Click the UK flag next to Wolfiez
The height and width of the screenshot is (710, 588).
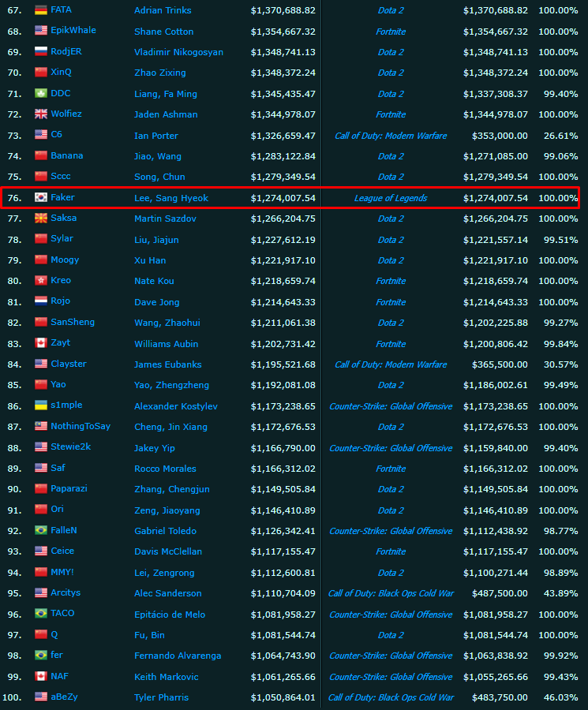pyautogui.click(x=41, y=114)
